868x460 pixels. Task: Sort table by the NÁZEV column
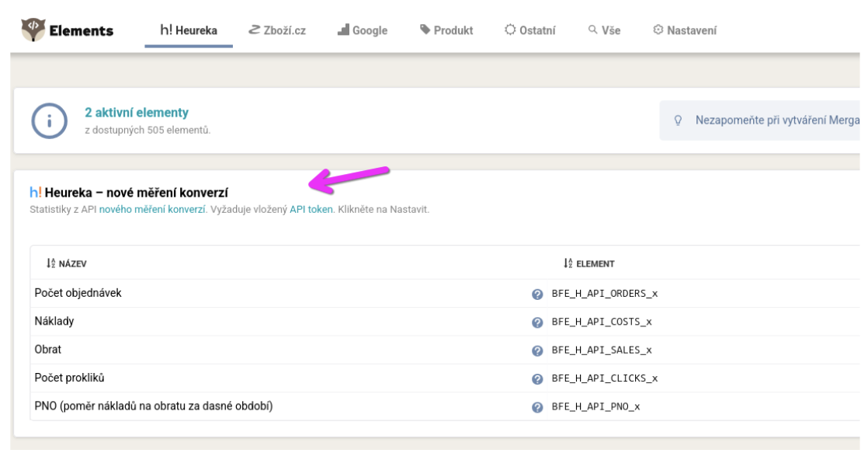[x=61, y=264]
